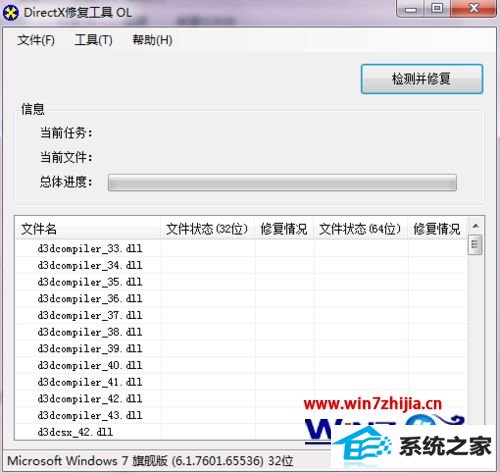Select the d3dcompiler_39.dll row
Image resolution: width=500 pixels, height=473 pixels.
(x=241, y=349)
